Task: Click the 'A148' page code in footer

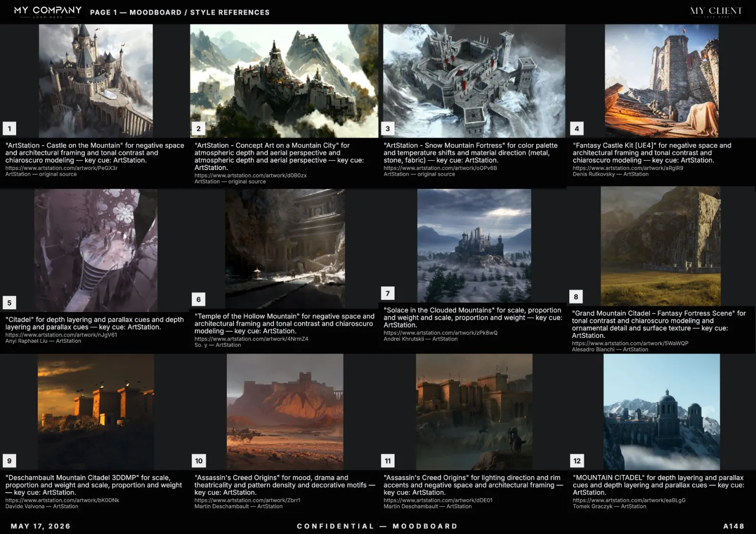Action: click(x=734, y=526)
